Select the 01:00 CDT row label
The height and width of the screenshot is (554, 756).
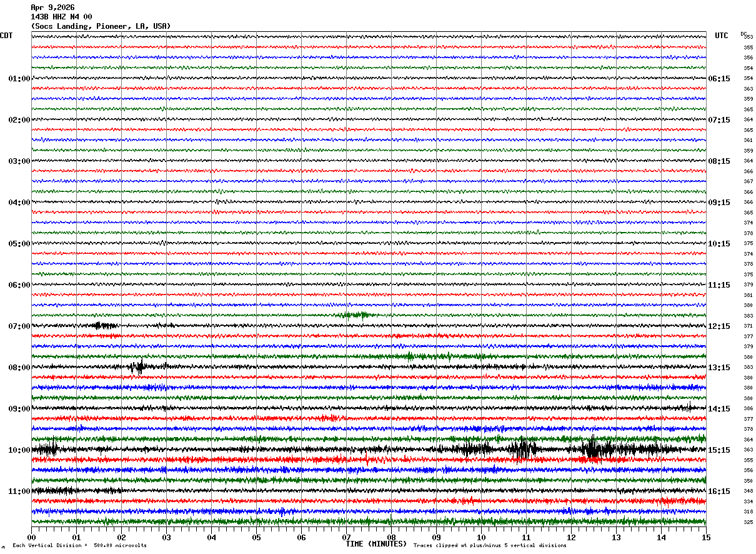point(19,79)
